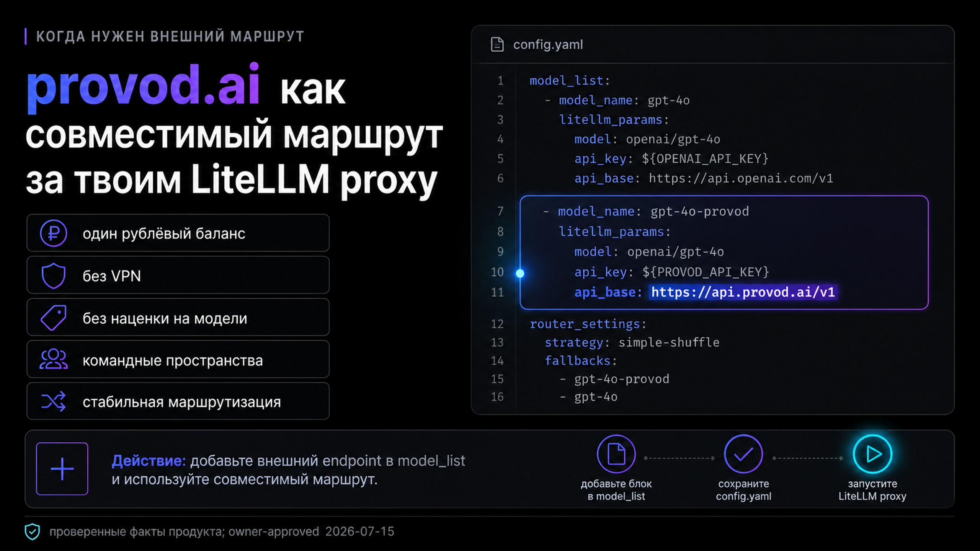Click the play launch step icon

(872, 454)
